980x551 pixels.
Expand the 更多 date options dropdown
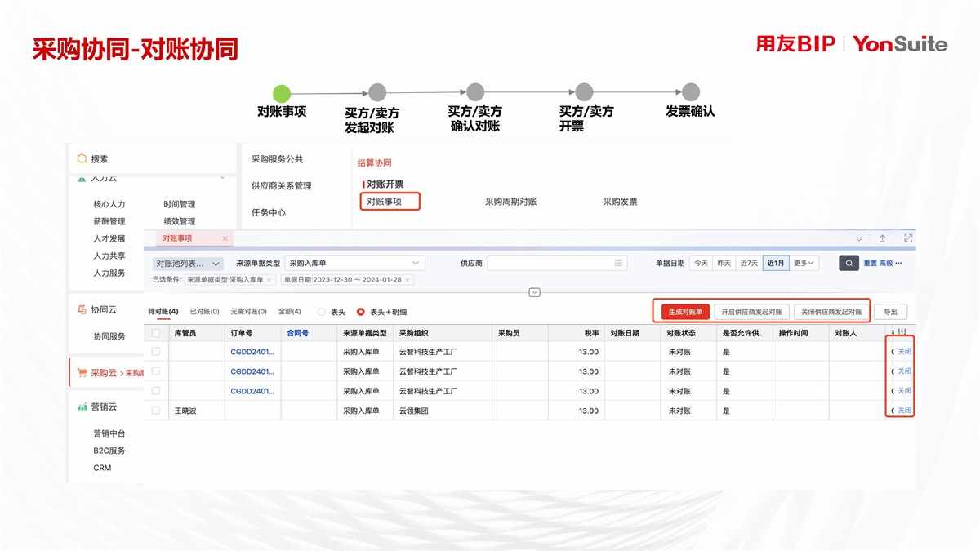[804, 263]
